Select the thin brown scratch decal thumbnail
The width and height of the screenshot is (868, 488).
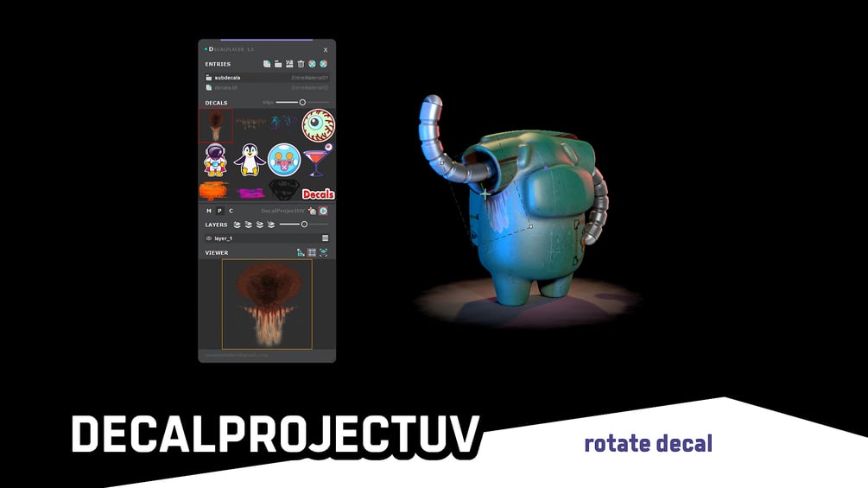click(250, 123)
